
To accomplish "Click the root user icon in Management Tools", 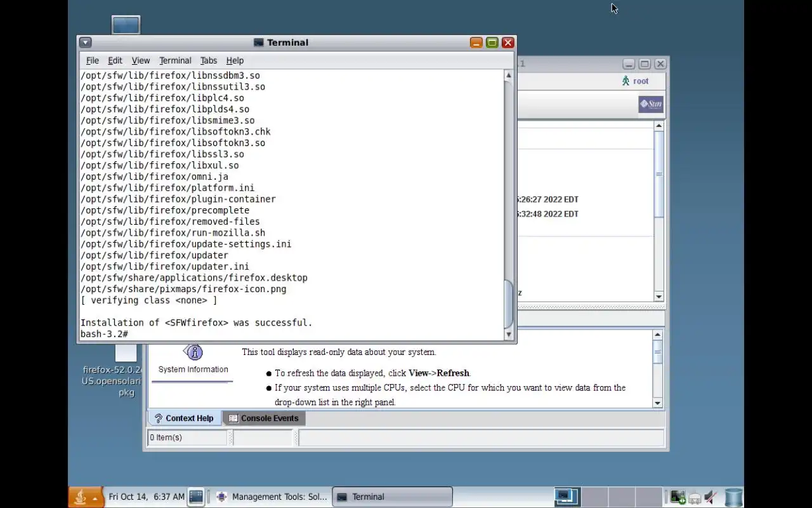I will click(x=626, y=81).
